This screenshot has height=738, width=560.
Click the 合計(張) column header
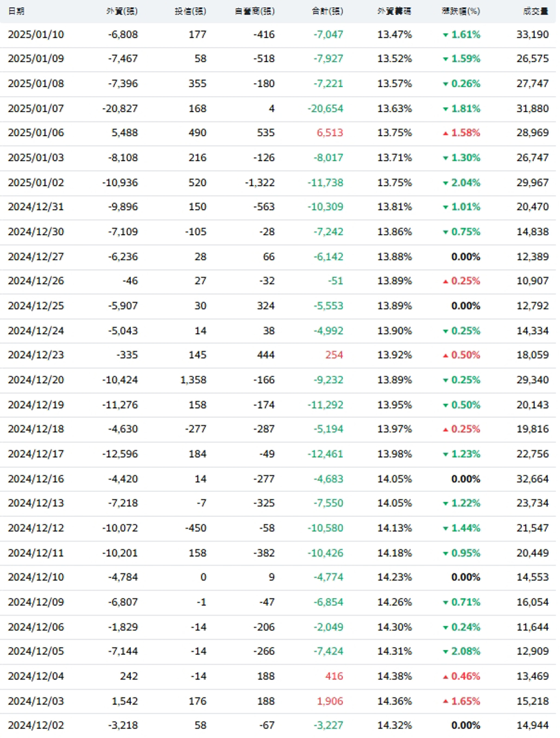coord(328,11)
